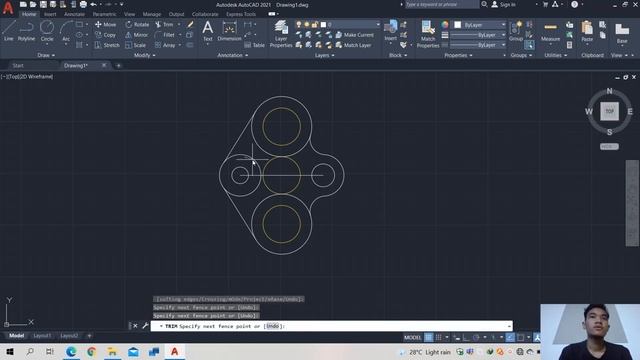This screenshot has height=360, width=640.
Task: Expand the Modify panel
Action: [144, 55]
